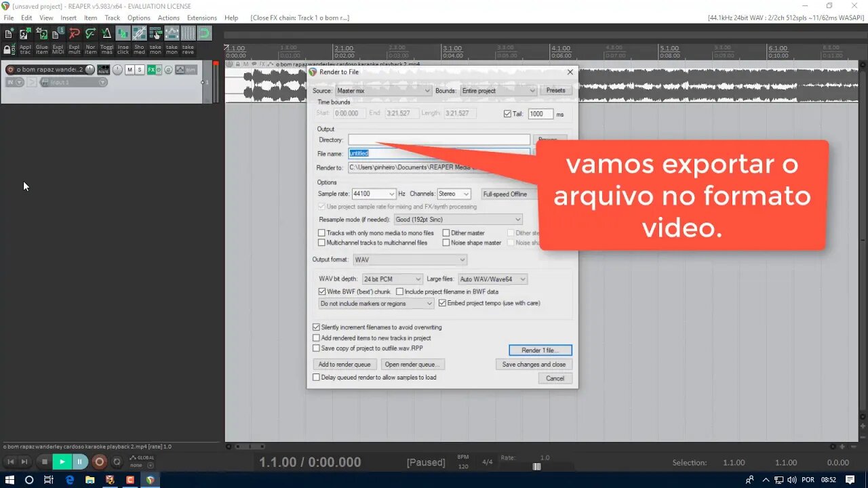Solo the track with S button
Screen dimensions: 868x488
click(139, 70)
